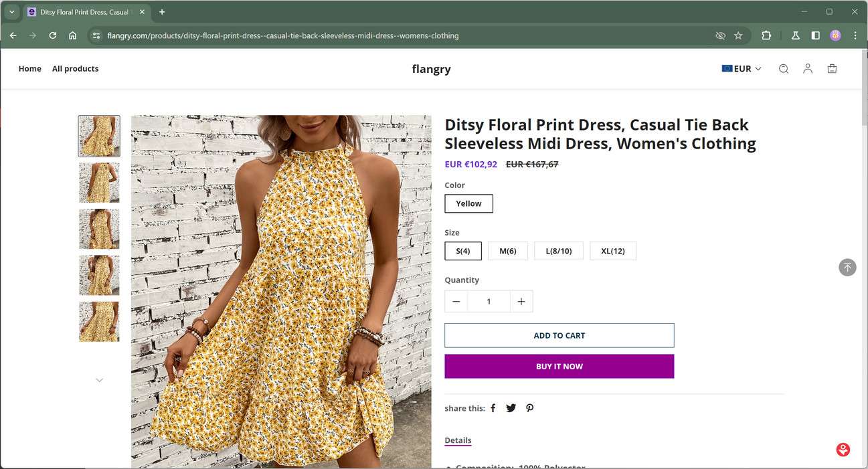Click the user account icon
Viewport: 868px width, 469px height.
coord(808,69)
